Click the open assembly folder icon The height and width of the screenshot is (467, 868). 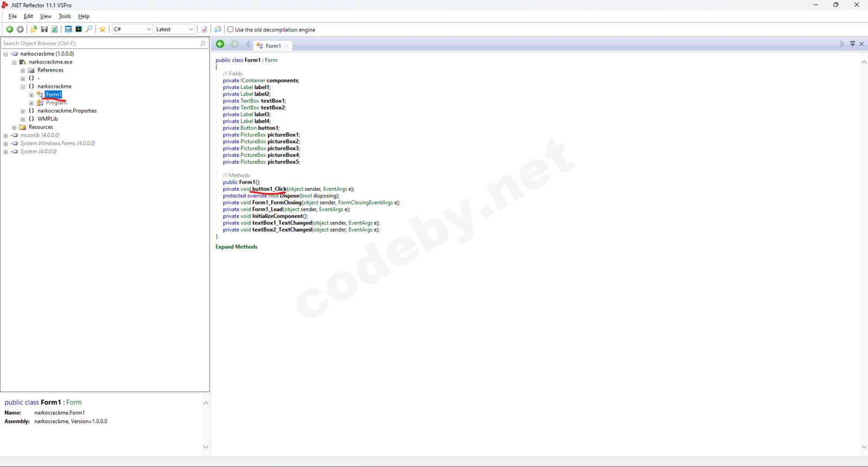tap(34, 29)
